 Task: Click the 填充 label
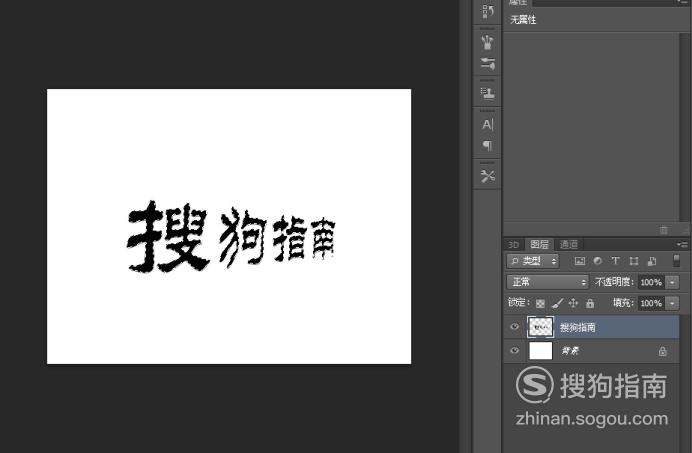[624, 303]
